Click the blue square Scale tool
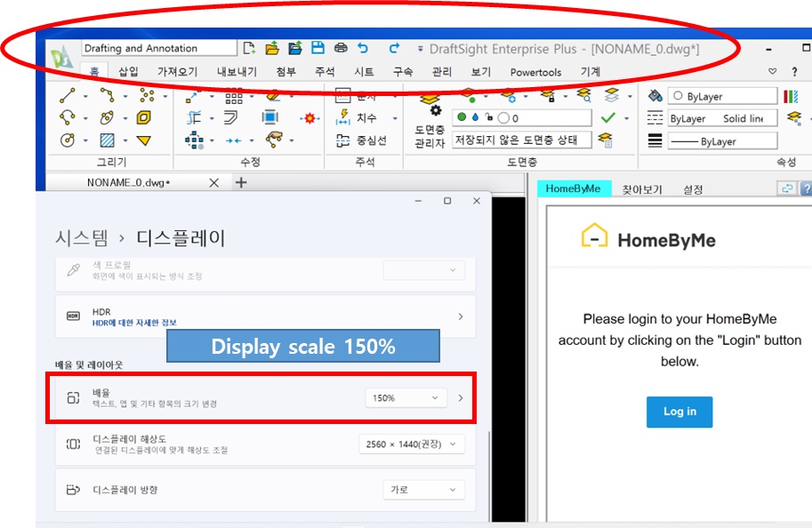The height and width of the screenshot is (528, 812). point(269,117)
